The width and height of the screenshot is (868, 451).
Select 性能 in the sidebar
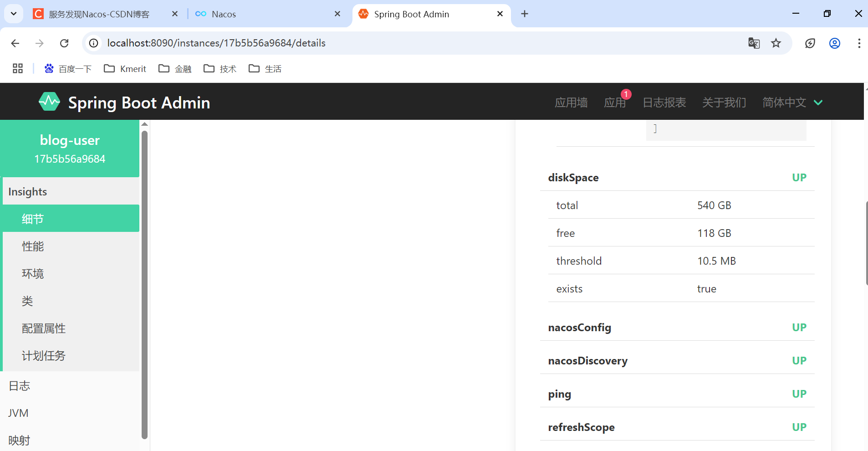pos(71,246)
